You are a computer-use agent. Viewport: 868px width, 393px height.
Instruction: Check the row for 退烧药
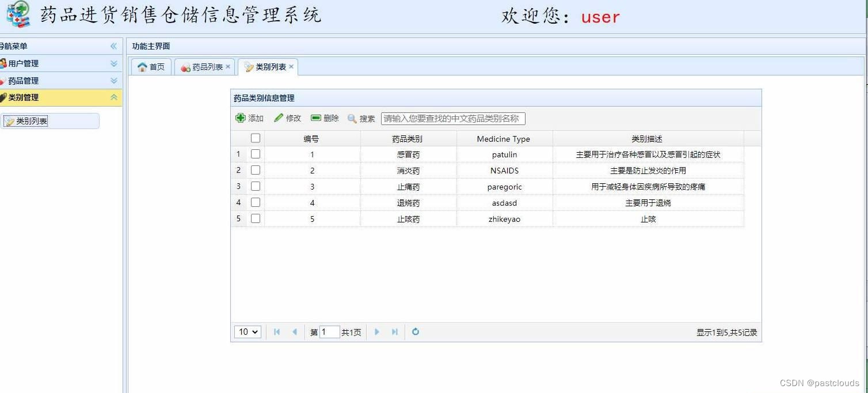click(256, 202)
